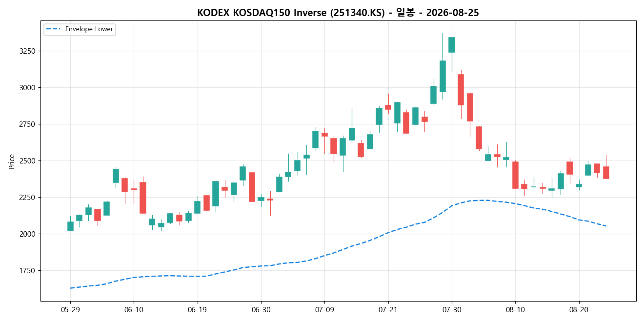644x322 pixels.
Task: Click the large red candle after 07-30 peak
Action: 461,89
